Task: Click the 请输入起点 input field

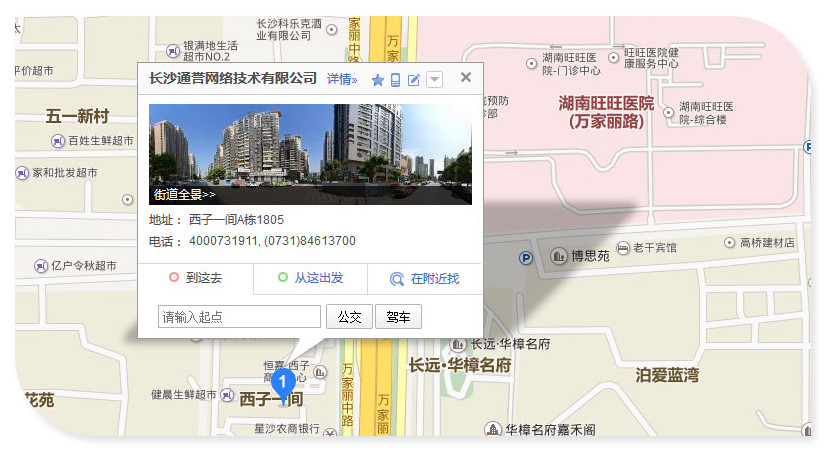Action: (239, 317)
